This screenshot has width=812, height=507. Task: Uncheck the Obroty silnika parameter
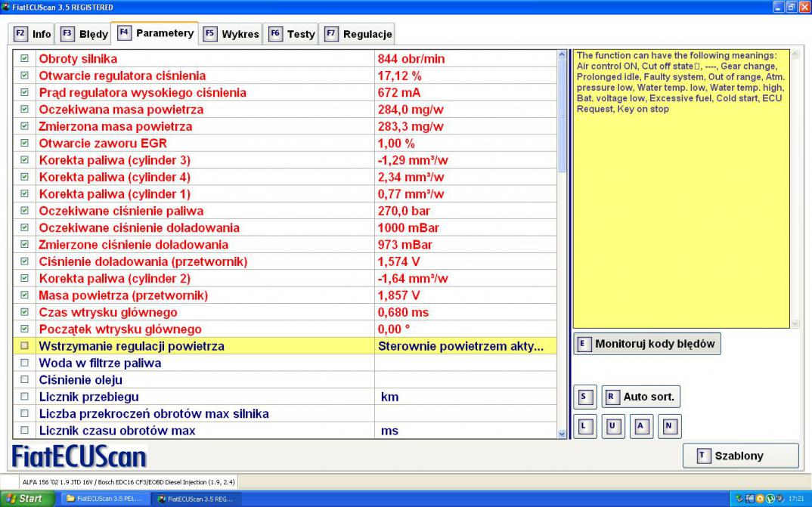(25, 58)
